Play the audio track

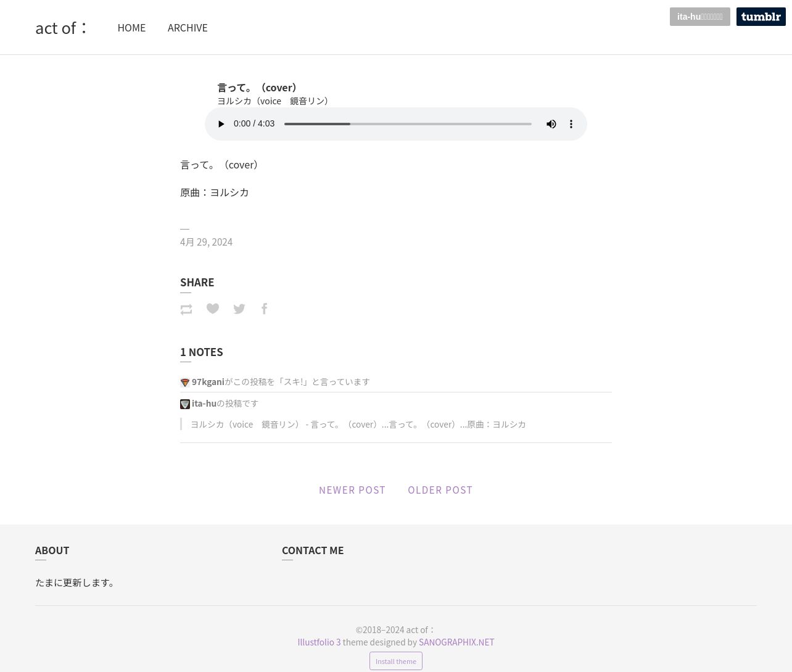221,124
